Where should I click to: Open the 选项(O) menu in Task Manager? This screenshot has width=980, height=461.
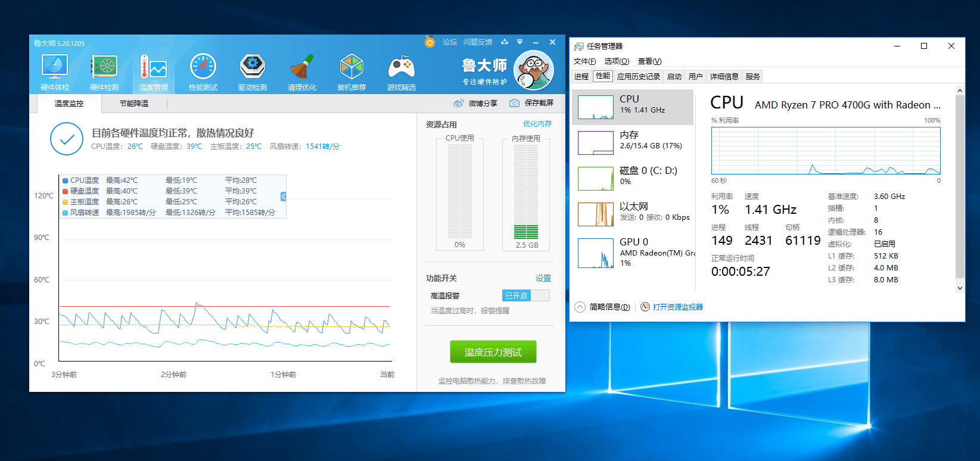point(616,61)
